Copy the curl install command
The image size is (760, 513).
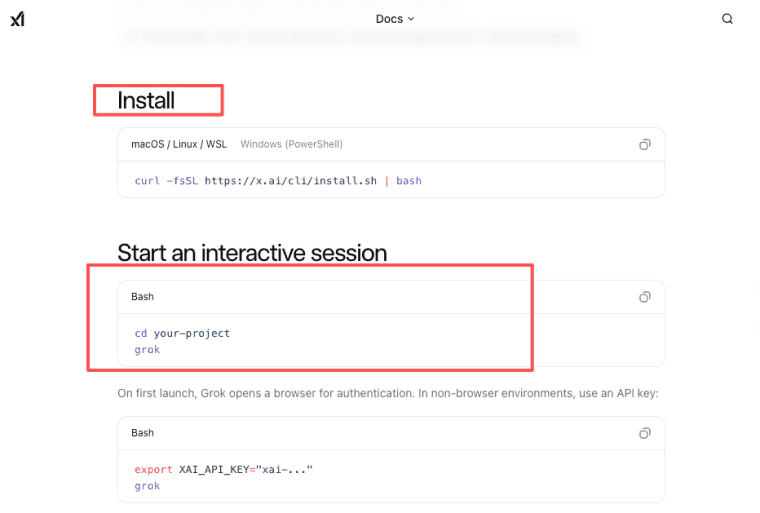click(x=644, y=144)
